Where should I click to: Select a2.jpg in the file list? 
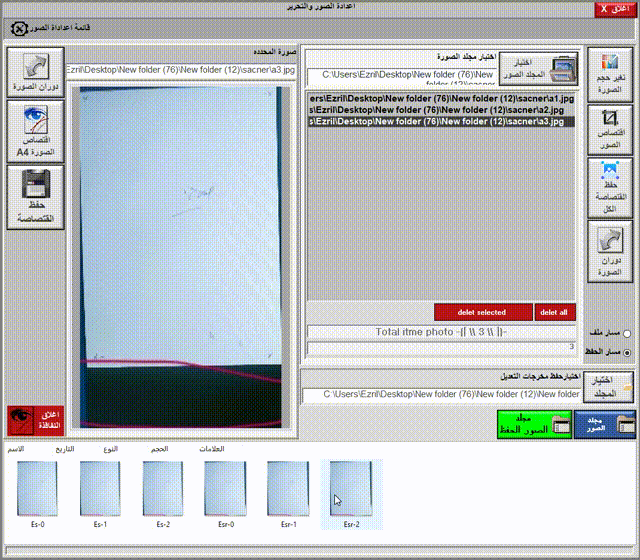[x=440, y=110]
